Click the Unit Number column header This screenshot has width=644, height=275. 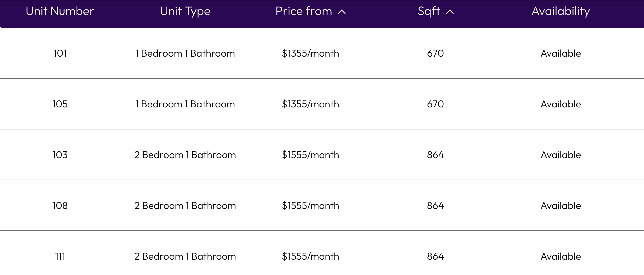60,11
